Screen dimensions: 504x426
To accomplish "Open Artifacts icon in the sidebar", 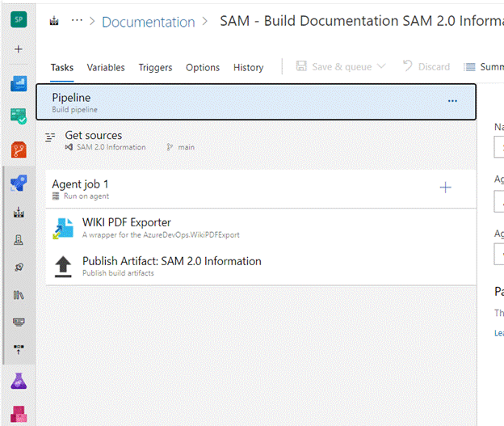I will [x=19, y=414].
